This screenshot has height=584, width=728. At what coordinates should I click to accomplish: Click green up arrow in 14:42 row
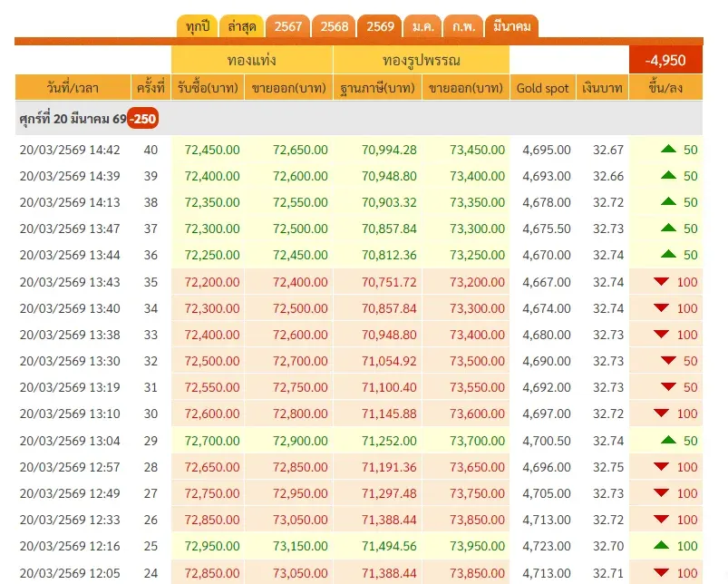(669, 150)
